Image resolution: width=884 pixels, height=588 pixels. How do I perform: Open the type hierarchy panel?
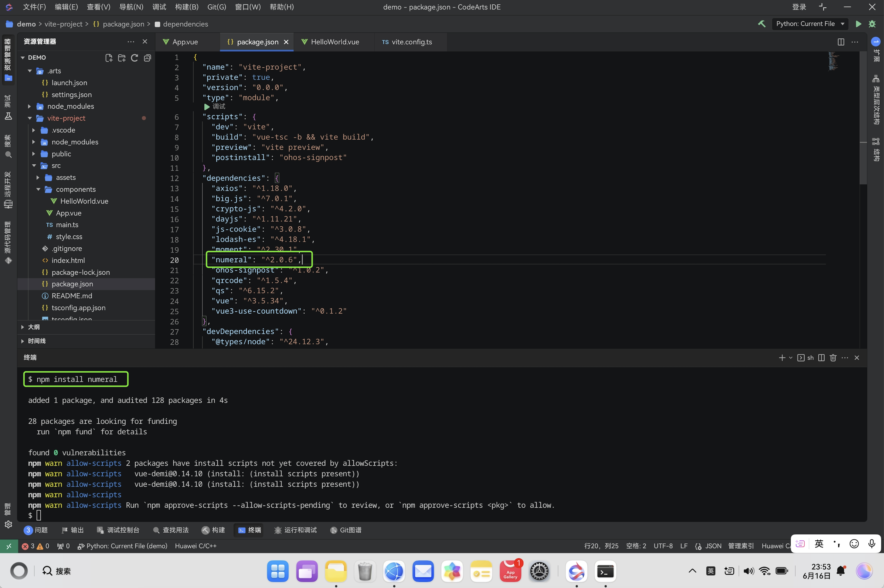[x=876, y=100]
